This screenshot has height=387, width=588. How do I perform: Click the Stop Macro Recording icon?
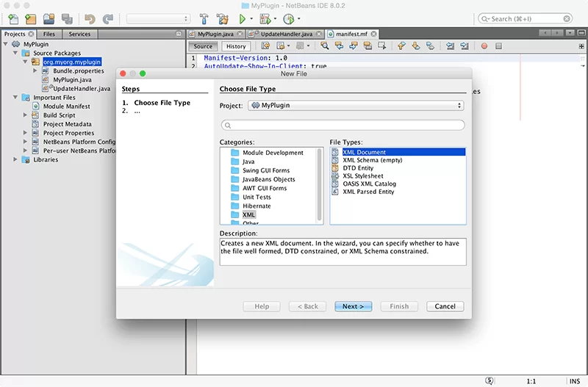coord(498,46)
